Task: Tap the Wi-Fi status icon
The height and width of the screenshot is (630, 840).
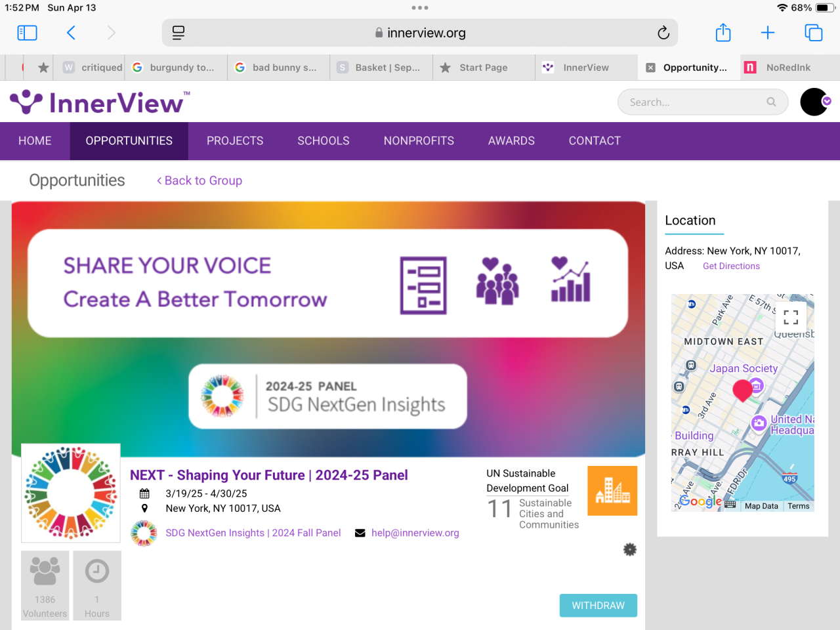Action: click(782, 8)
